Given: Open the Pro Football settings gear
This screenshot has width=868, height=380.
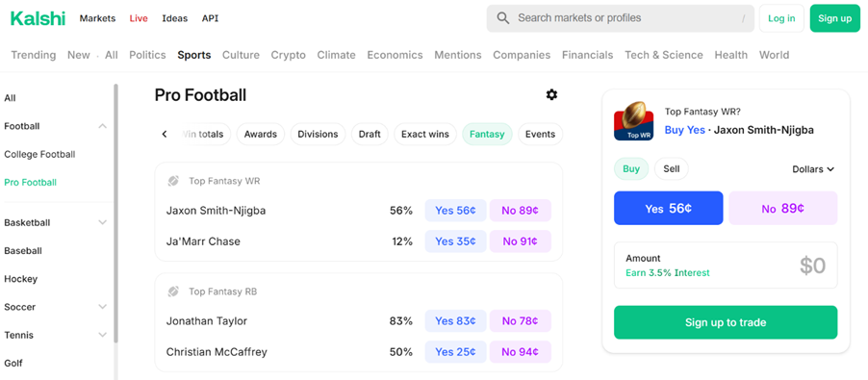Looking at the screenshot, I should click(551, 94).
